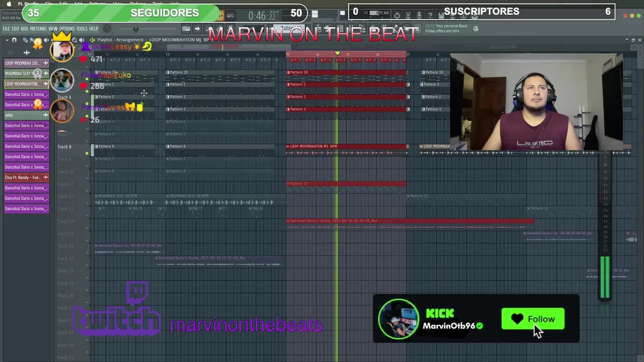Click the plus icon on sello item
This screenshot has height=362, width=644.
point(45,115)
